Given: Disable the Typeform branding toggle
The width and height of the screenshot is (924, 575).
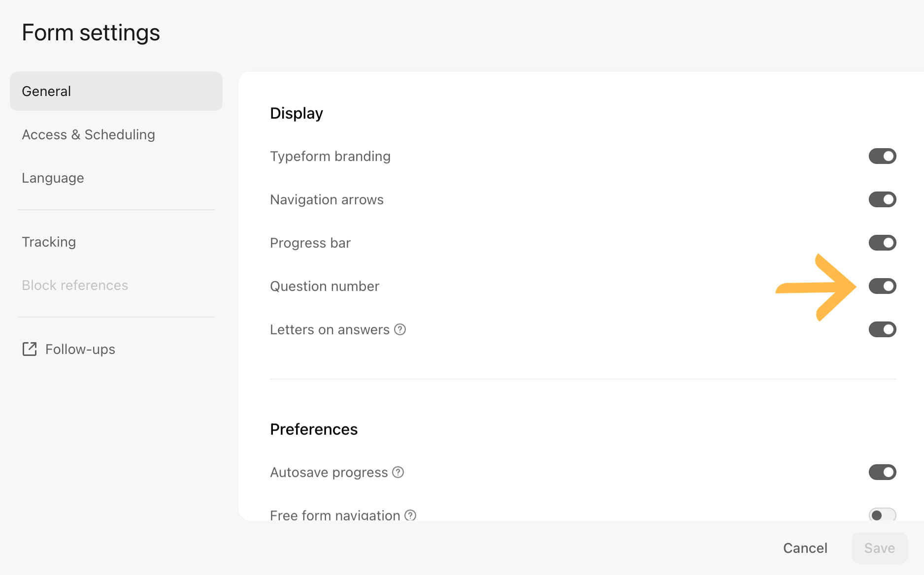Looking at the screenshot, I should click(882, 156).
